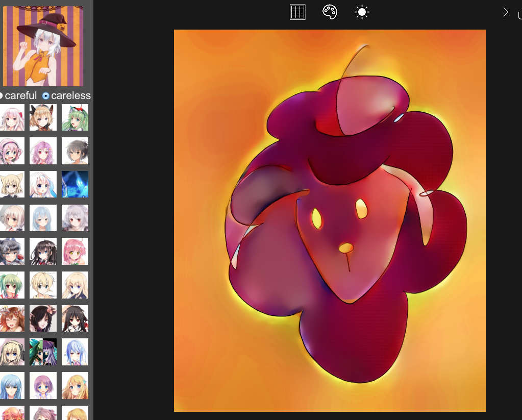Pick the green and purple two-character thumbnail
The image size is (522, 420).
click(43, 352)
